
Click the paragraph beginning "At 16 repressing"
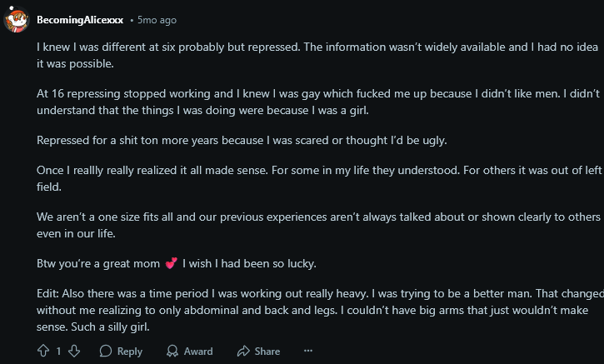pos(317,101)
